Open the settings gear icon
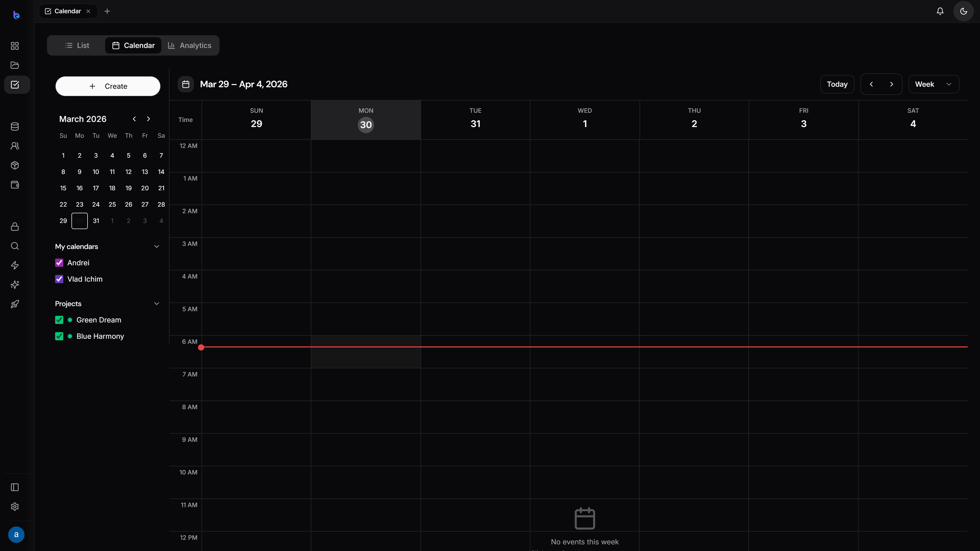The width and height of the screenshot is (980, 551). click(x=15, y=507)
